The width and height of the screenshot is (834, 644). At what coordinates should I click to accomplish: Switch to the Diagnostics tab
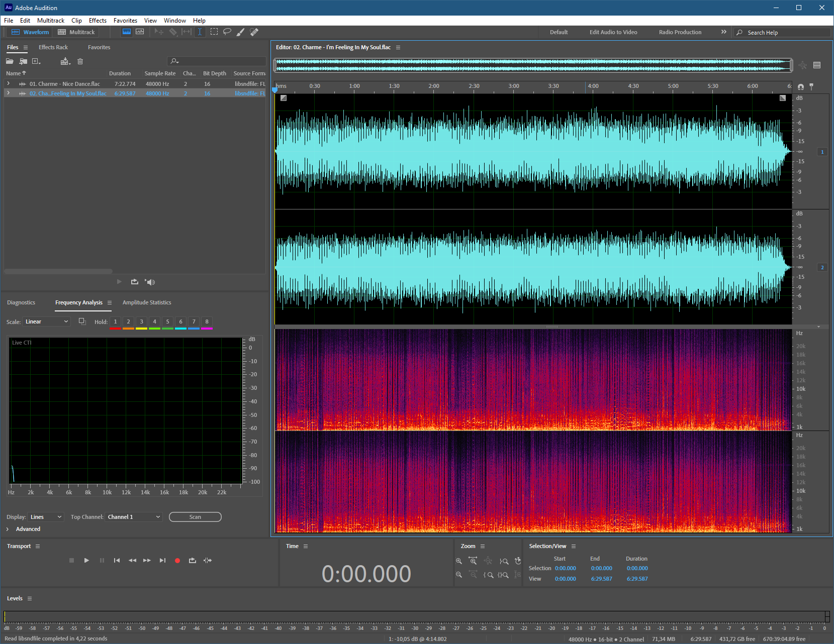point(21,302)
